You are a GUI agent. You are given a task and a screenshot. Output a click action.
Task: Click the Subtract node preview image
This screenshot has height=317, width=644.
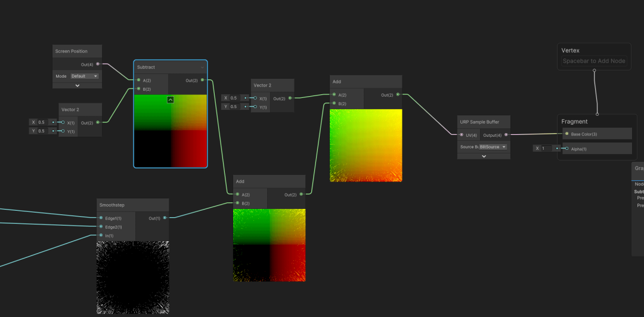click(171, 131)
